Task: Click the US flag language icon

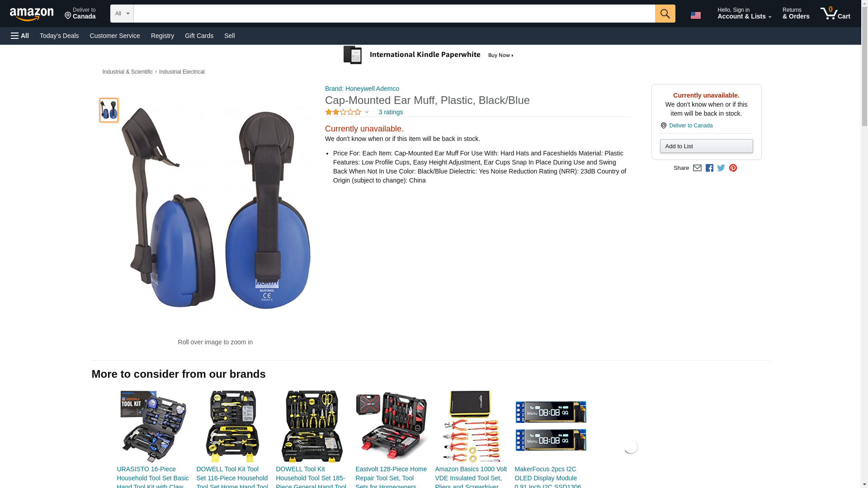Action: click(x=696, y=15)
